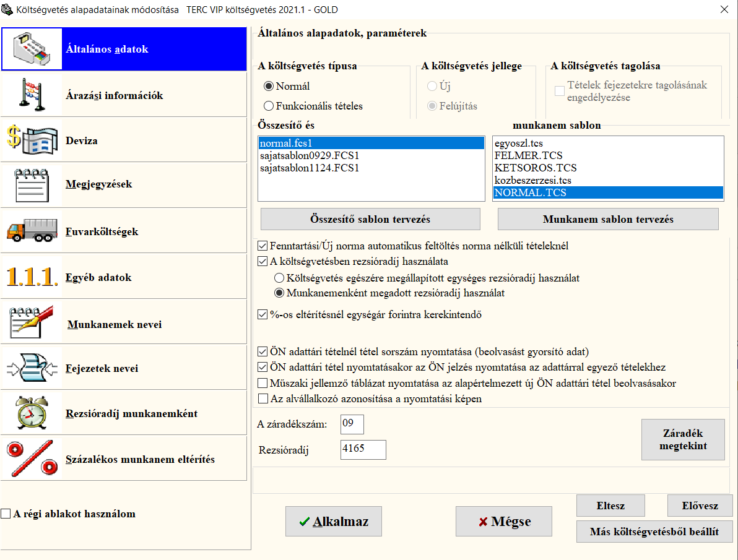Click the application icon in the title bar
Screen dimensions: 738x560
click(7, 9)
